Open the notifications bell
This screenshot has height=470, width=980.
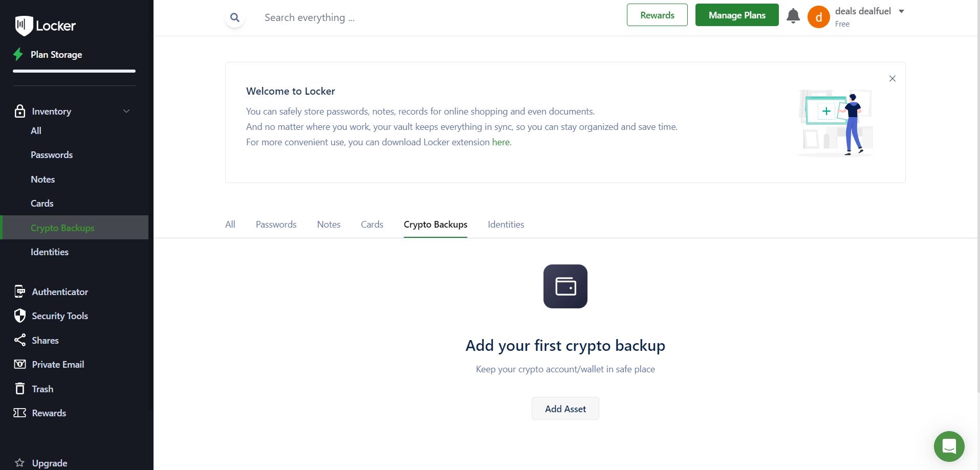[793, 16]
